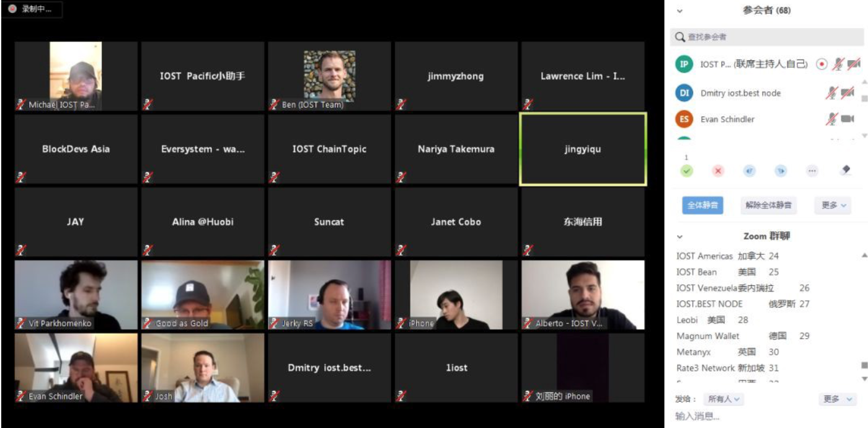Click the chat panel scroll down arrow
The height and width of the screenshot is (428, 868).
tap(864, 378)
